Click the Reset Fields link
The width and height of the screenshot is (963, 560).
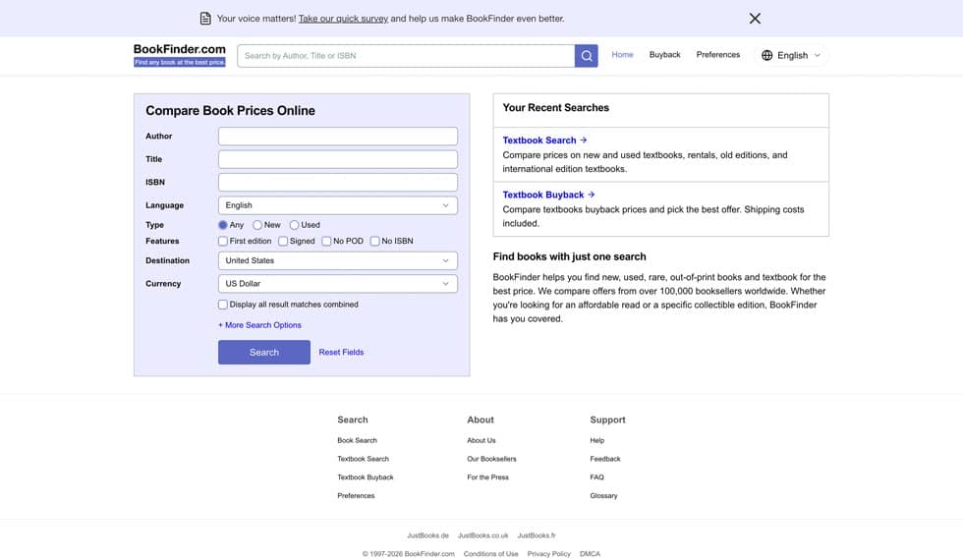coord(342,353)
